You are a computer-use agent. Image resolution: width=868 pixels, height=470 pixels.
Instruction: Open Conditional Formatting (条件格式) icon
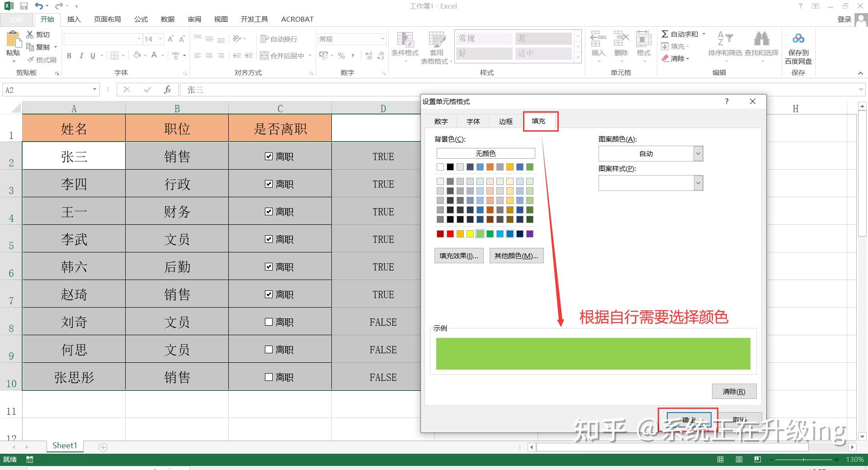tap(405, 40)
